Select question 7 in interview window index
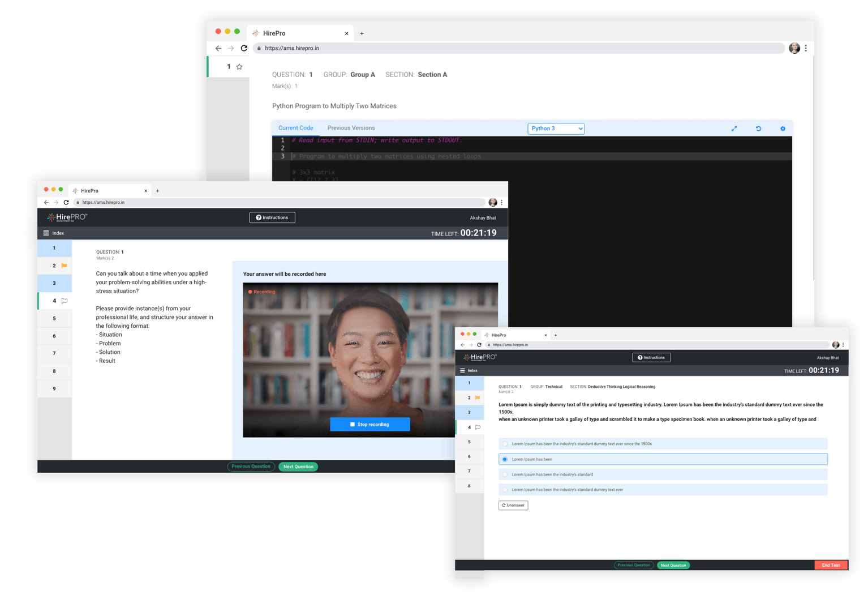The width and height of the screenshot is (868, 612). click(x=54, y=353)
